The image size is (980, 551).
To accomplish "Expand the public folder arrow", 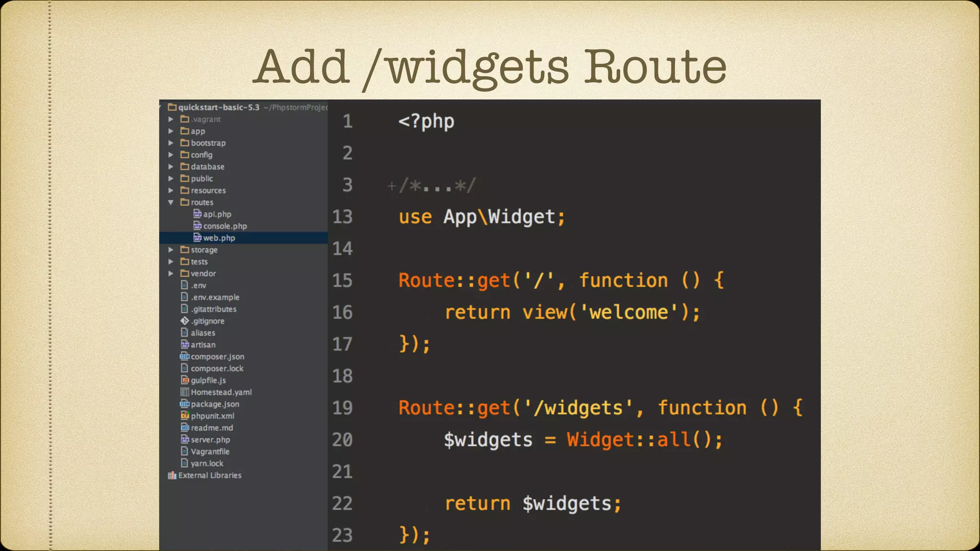I will pos(171,178).
